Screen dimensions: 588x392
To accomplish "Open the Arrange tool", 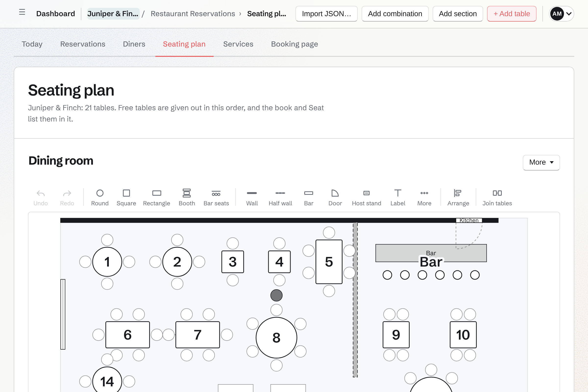I will 458,197.
